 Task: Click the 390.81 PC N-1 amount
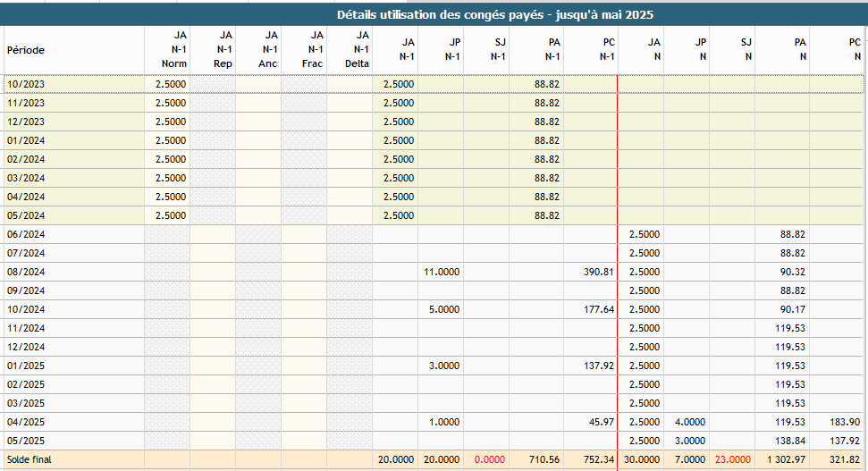[x=599, y=273]
